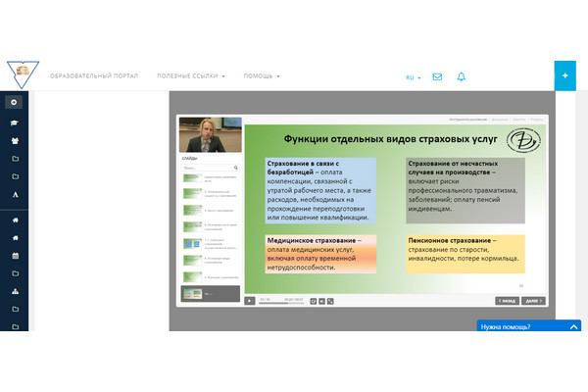This screenshot has width=588, height=392.
Task: Click the calendar icon in sidebar
Action: [15, 256]
